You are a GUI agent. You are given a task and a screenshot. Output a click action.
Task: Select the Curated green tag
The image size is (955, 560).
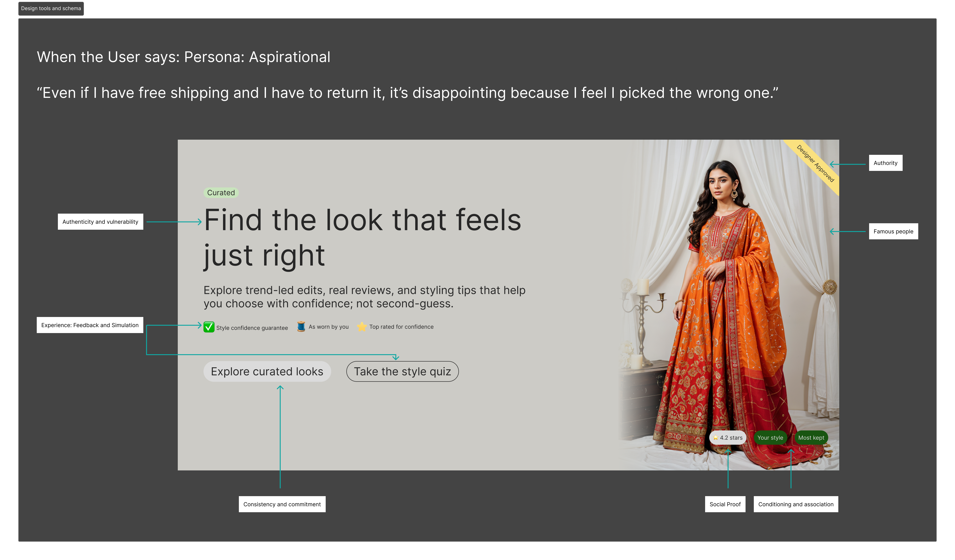(x=221, y=192)
